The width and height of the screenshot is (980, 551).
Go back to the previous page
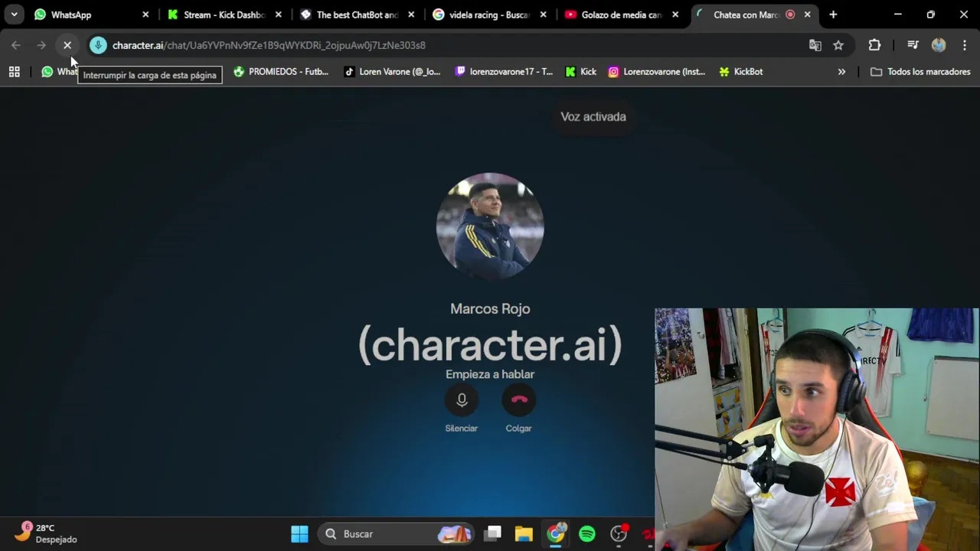click(16, 45)
